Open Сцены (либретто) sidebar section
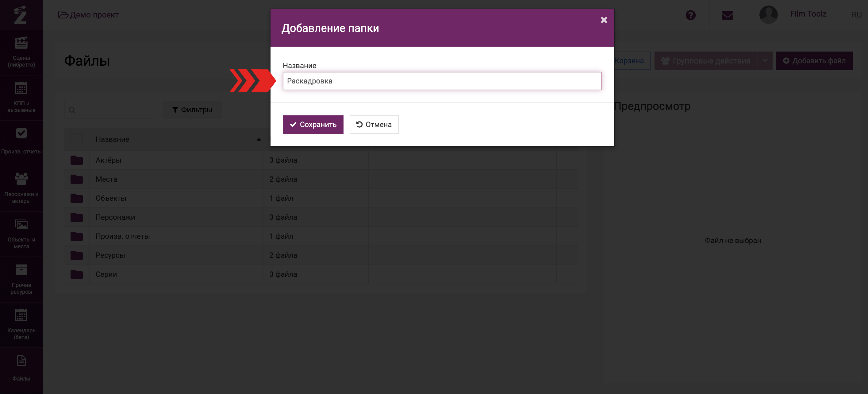Image resolution: width=868 pixels, height=394 pixels. click(x=21, y=52)
